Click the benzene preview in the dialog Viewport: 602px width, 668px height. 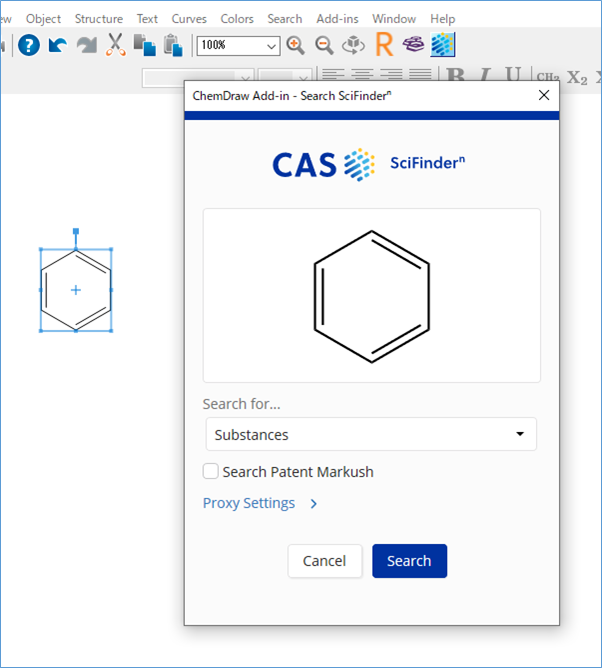[372, 296]
